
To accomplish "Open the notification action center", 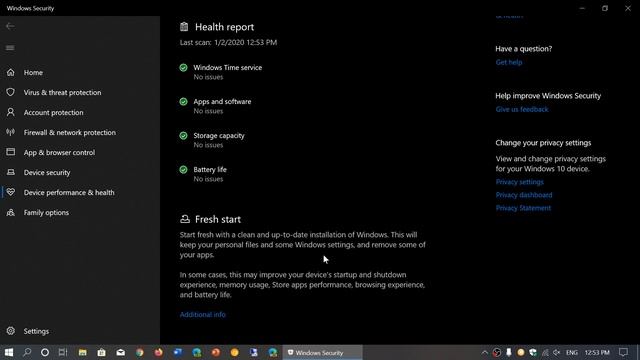I will point(623,352).
